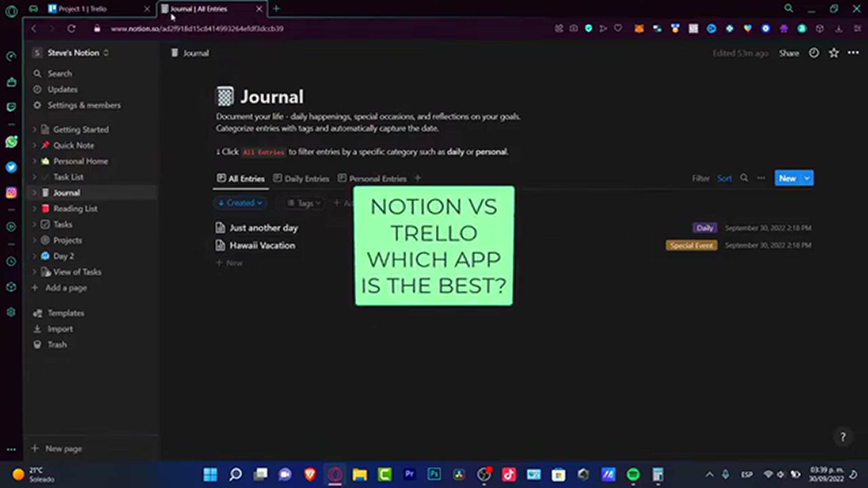This screenshot has width=868, height=488.
Task: Open the Templates page
Action: pos(66,313)
